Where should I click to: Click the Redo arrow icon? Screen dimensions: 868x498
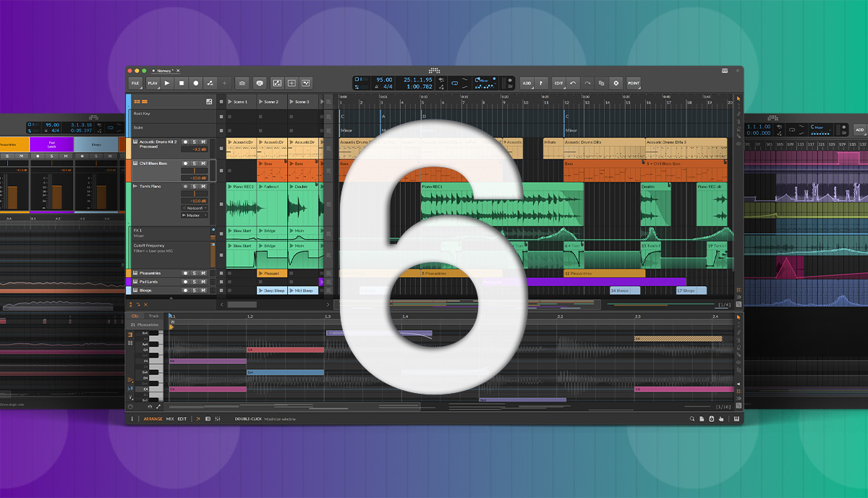[587, 83]
